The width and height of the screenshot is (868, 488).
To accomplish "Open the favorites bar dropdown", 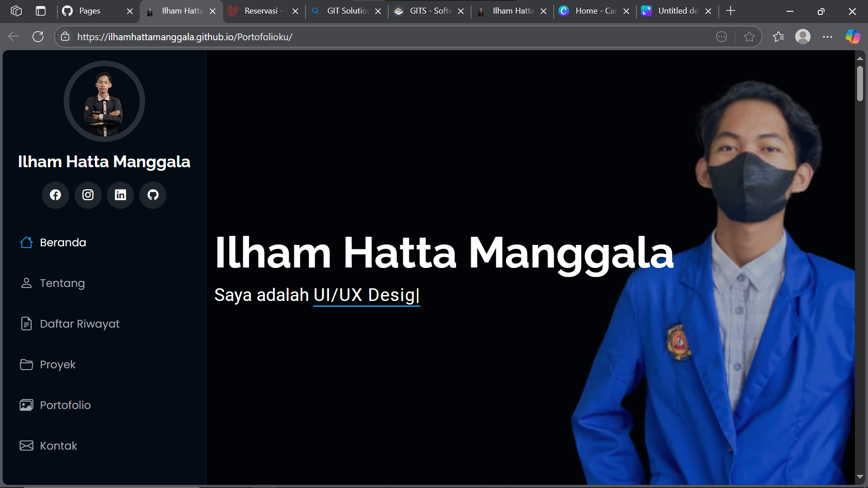I will click(778, 37).
